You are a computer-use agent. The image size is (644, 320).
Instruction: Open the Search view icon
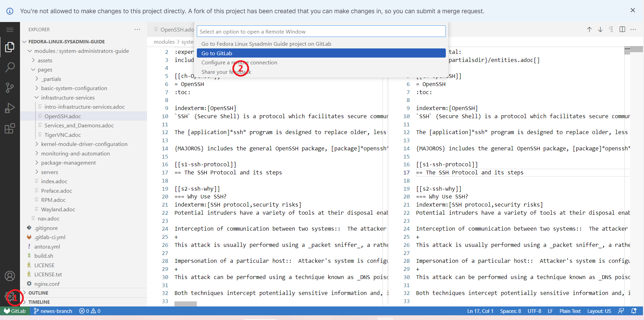[x=10, y=67]
